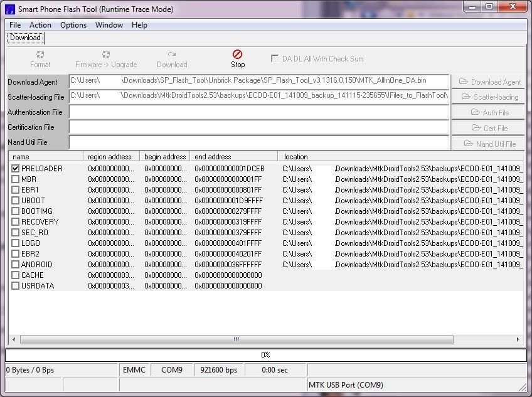Click end address 0x000000000001DCEB
This screenshot has width=532, height=397.
230,169
